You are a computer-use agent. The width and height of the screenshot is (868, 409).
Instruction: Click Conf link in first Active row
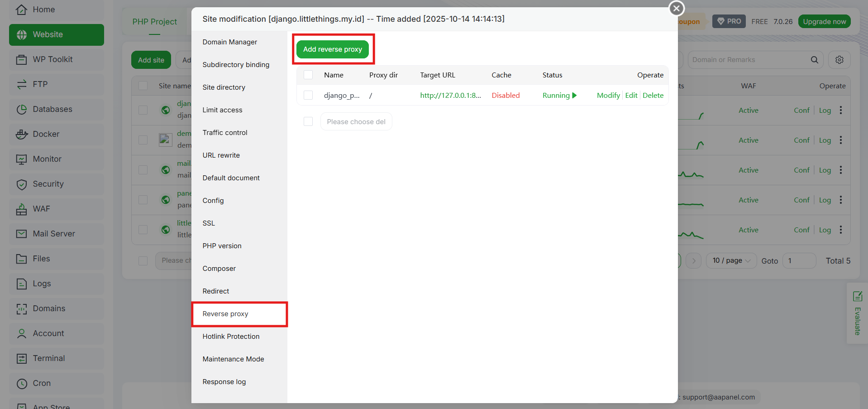801,110
